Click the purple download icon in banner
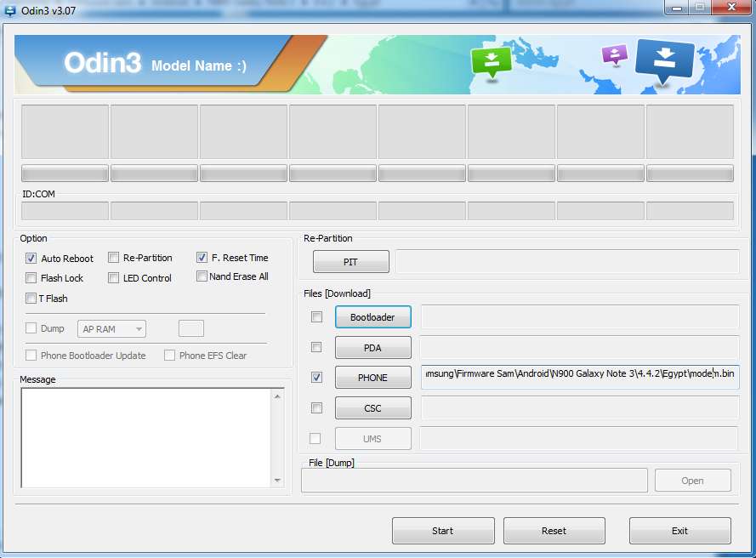This screenshot has height=558, width=756. click(x=615, y=54)
